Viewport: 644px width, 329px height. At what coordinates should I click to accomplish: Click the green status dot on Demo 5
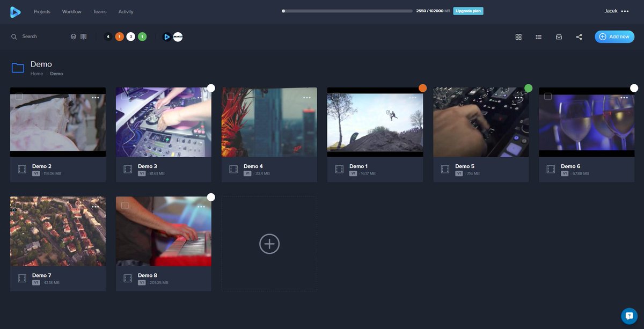tap(528, 88)
